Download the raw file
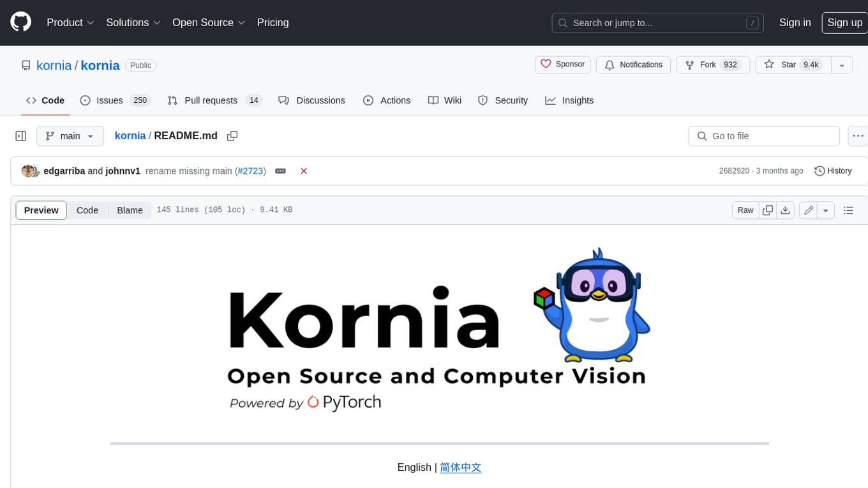 click(x=786, y=210)
